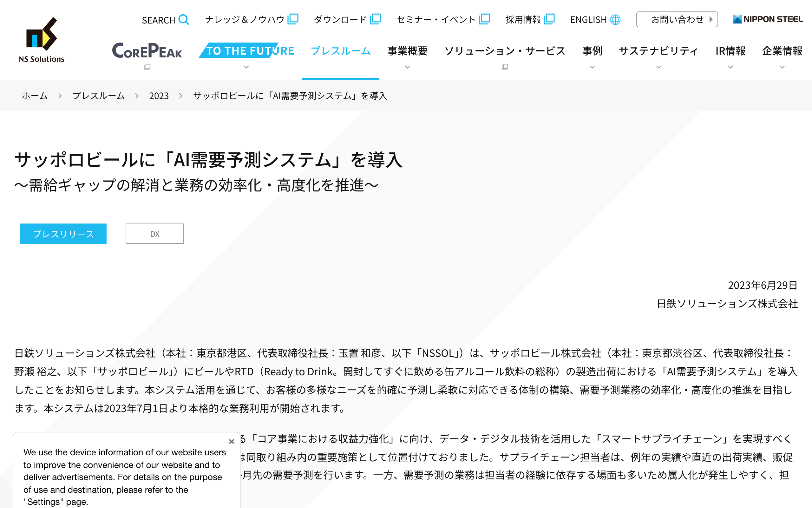
Task: Go to ホーム breadcrumb
Action: tap(35, 96)
